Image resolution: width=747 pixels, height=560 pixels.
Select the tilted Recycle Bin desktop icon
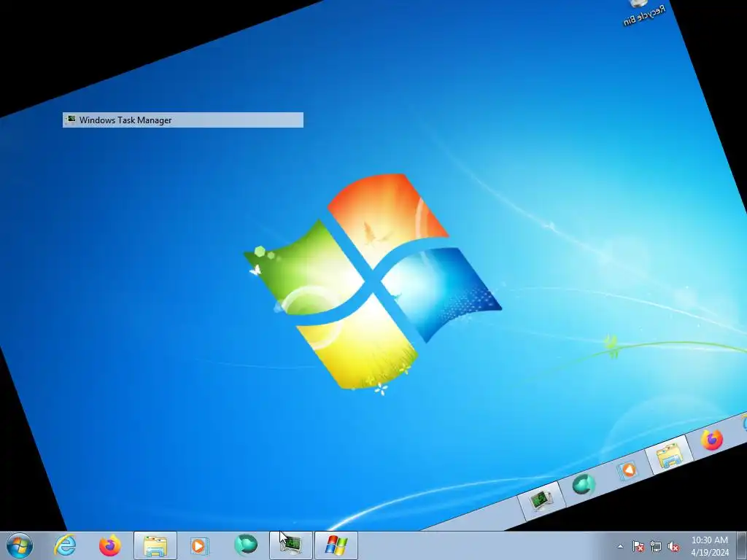pos(643,12)
